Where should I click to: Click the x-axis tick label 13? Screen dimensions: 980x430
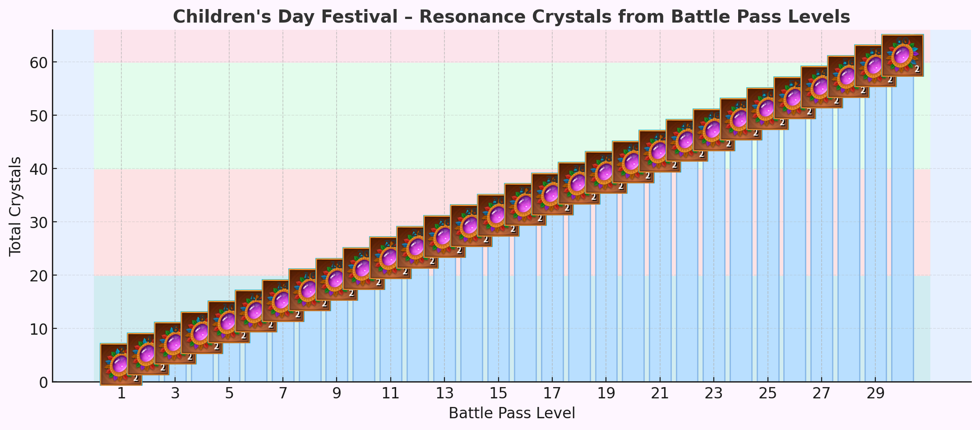pos(444,394)
